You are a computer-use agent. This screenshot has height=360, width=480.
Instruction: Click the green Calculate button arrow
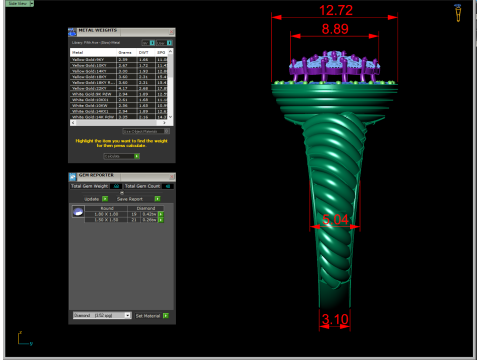pos(137,156)
